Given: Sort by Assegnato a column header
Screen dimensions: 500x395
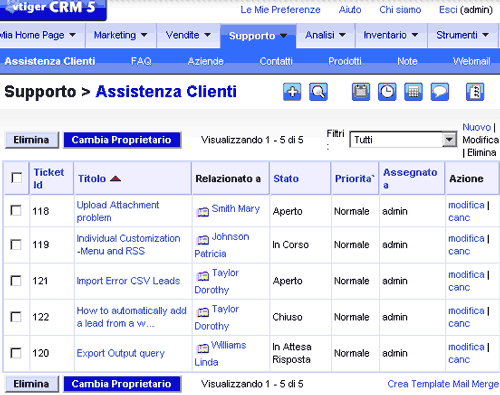Looking at the screenshot, I should coord(410,178).
